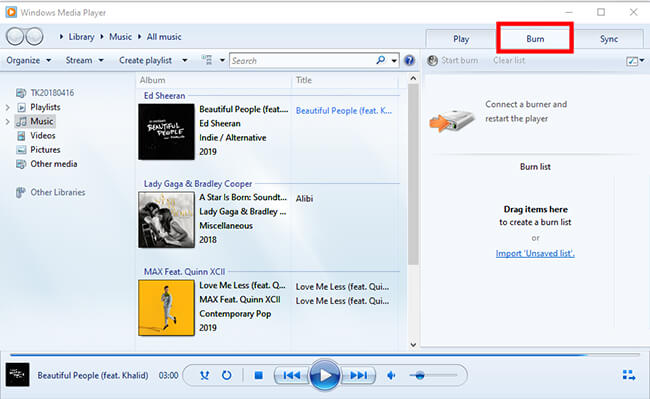650x399 pixels.
Task: Click the list scrollbar up arrow
Action: tap(413, 78)
